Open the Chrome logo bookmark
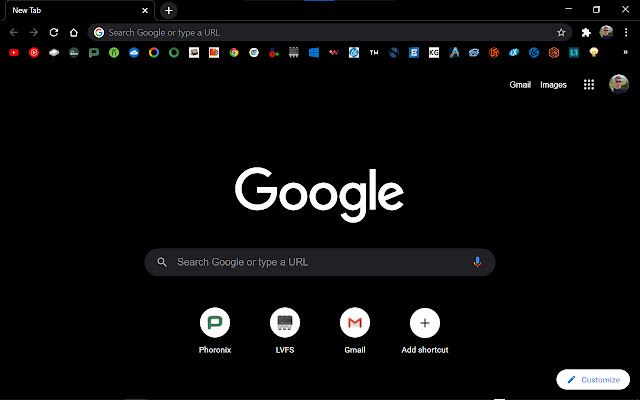The image size is (640, 400). pos(234,53)
